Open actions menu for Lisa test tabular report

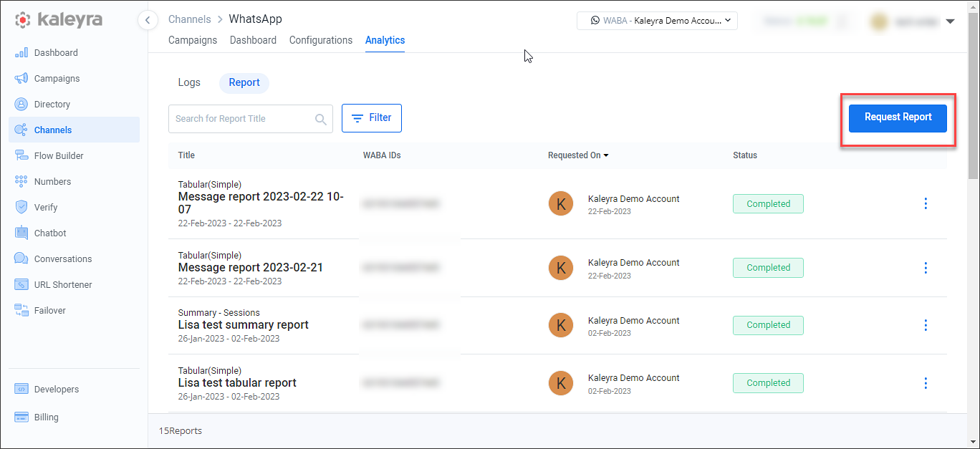(926, 383)
